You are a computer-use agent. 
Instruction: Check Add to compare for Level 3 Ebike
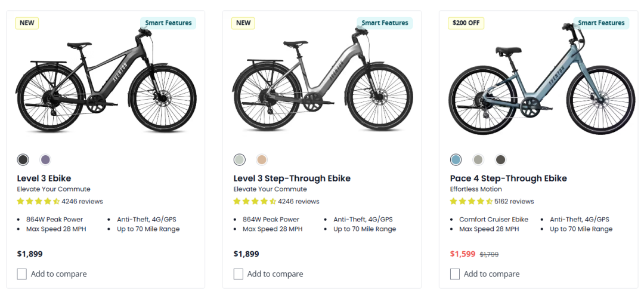(x=22, y=274)
